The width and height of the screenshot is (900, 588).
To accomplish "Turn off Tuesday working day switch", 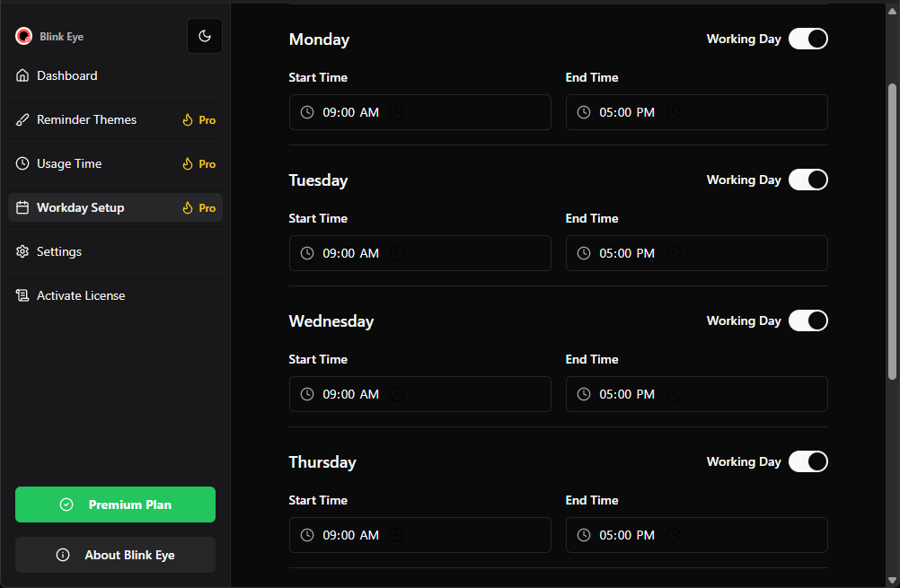I will point(807,180).
